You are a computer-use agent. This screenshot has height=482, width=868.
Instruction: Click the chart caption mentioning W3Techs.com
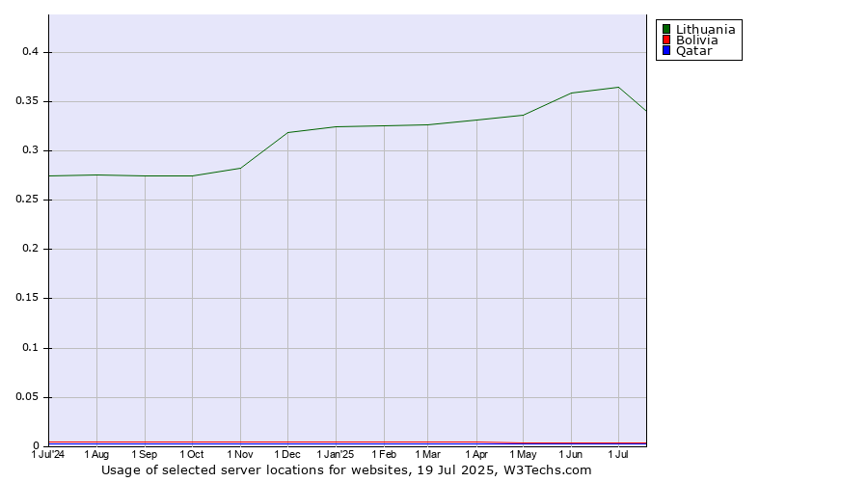346,470
